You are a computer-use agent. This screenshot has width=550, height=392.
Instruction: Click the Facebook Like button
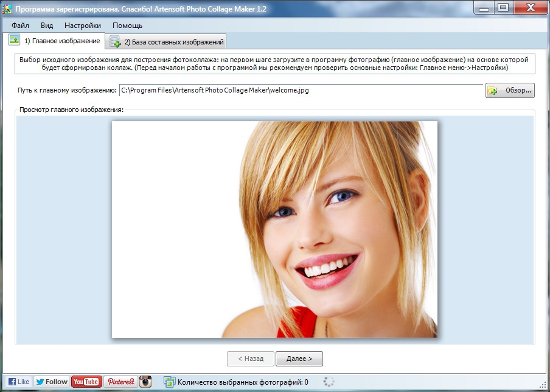(x=18, y=382)
